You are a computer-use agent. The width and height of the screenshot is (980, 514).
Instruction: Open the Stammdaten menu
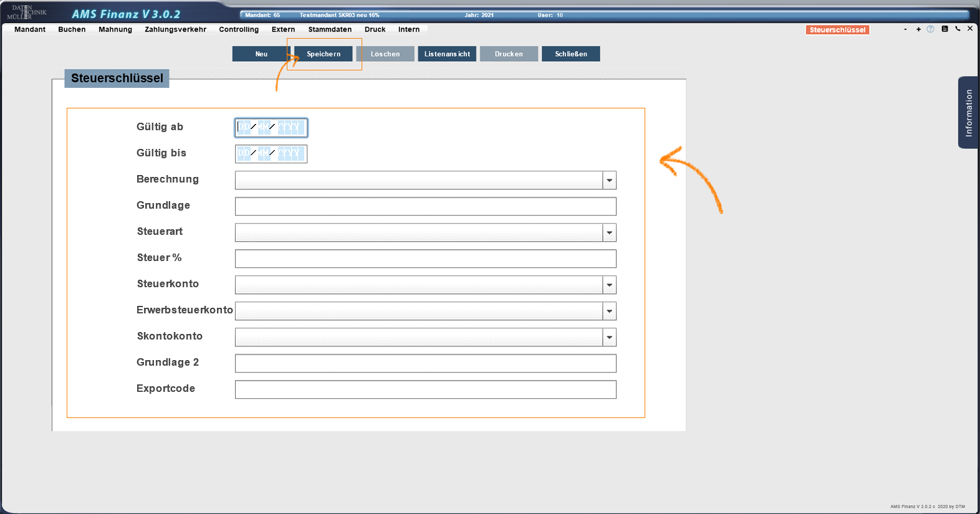pyautogui.click(x=329, y=29)
